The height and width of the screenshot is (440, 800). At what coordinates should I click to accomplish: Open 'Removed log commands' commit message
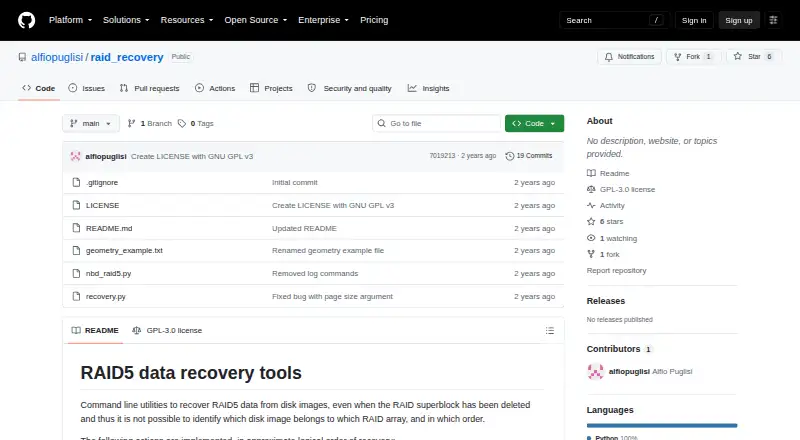click(x=315, y=274)
